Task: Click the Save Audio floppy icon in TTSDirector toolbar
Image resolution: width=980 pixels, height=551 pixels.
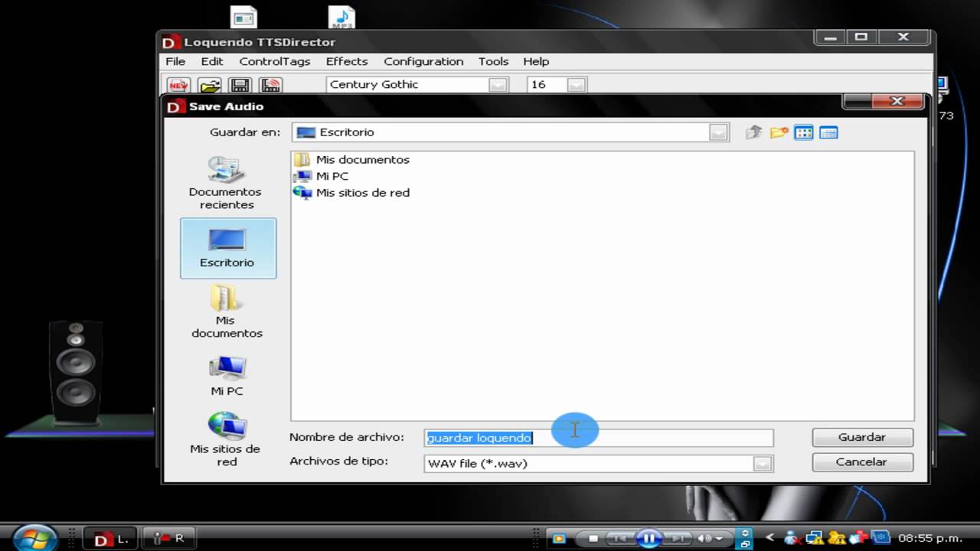Action: point(270,85)
